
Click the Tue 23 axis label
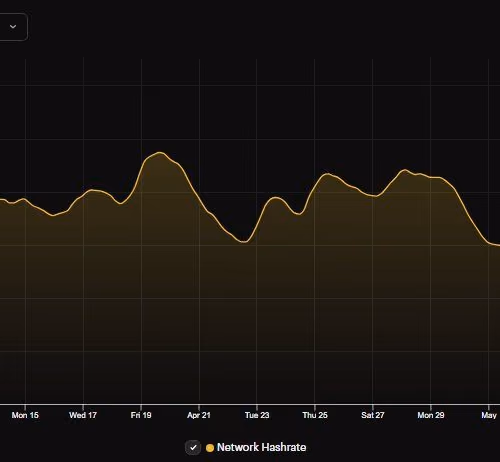[x=257, y=415]
